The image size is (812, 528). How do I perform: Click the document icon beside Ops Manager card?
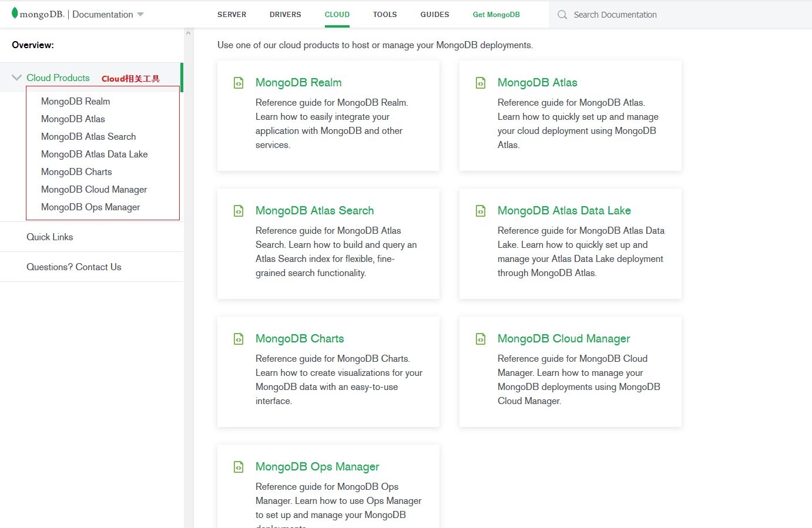239,467
